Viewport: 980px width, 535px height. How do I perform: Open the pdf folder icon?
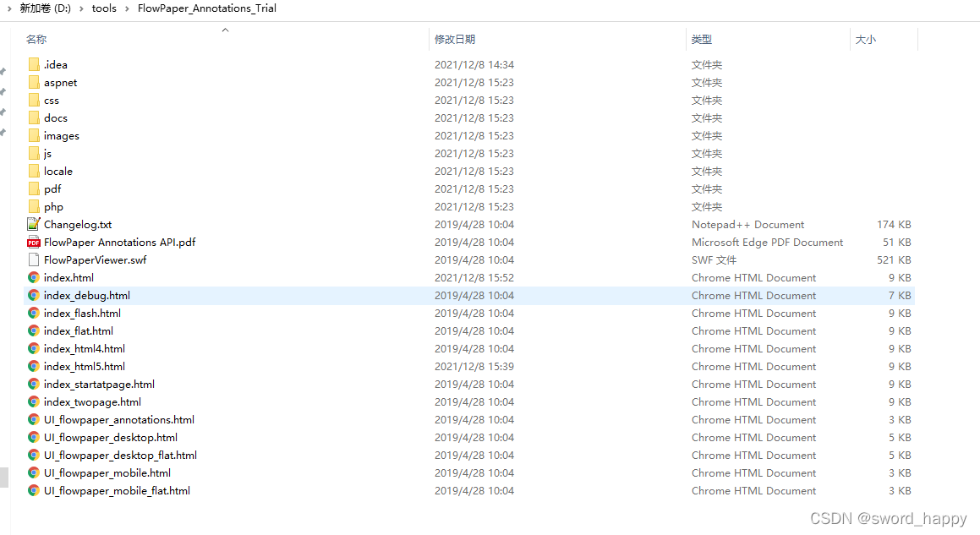click(33, 188)
